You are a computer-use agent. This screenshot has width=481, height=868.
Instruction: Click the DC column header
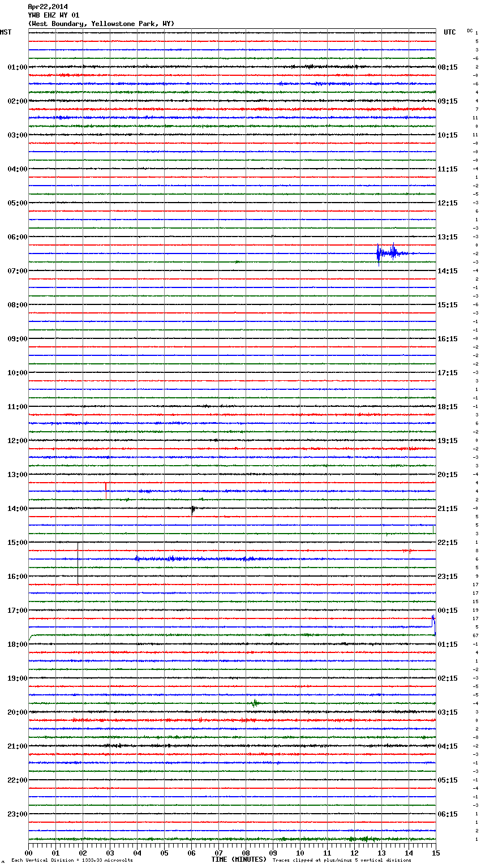tap(470, 31)
